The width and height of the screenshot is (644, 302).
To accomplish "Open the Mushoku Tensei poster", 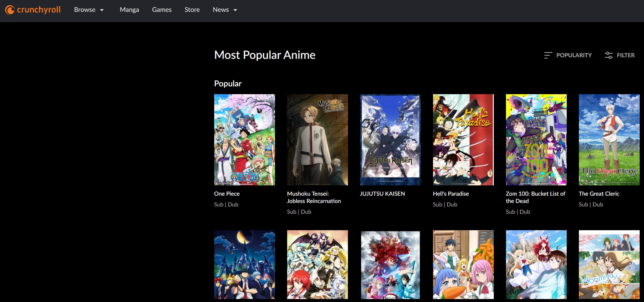I will point(317,140).
